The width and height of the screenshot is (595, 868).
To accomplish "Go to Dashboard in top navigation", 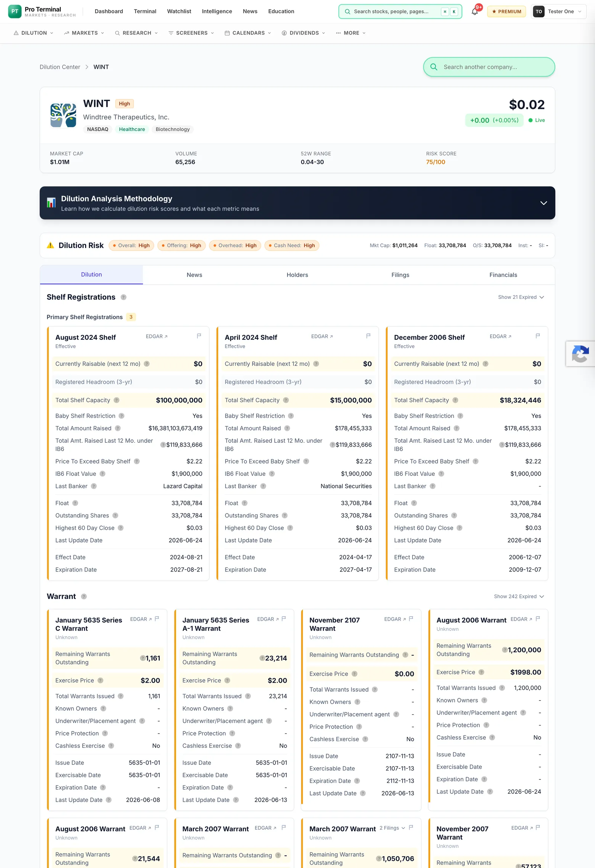I will [109, 12].
